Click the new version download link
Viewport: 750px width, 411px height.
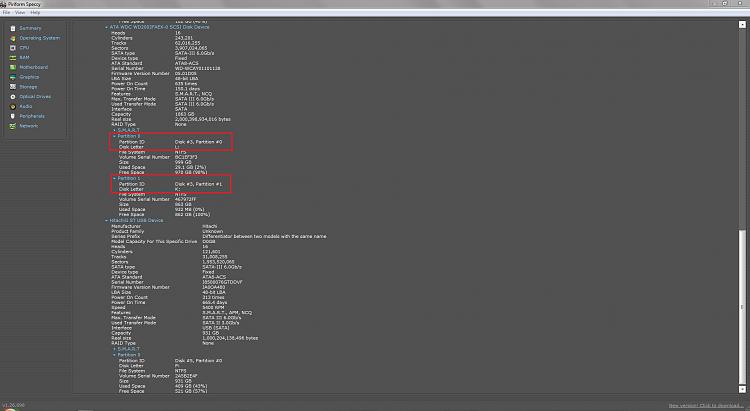tap(706, 406)
